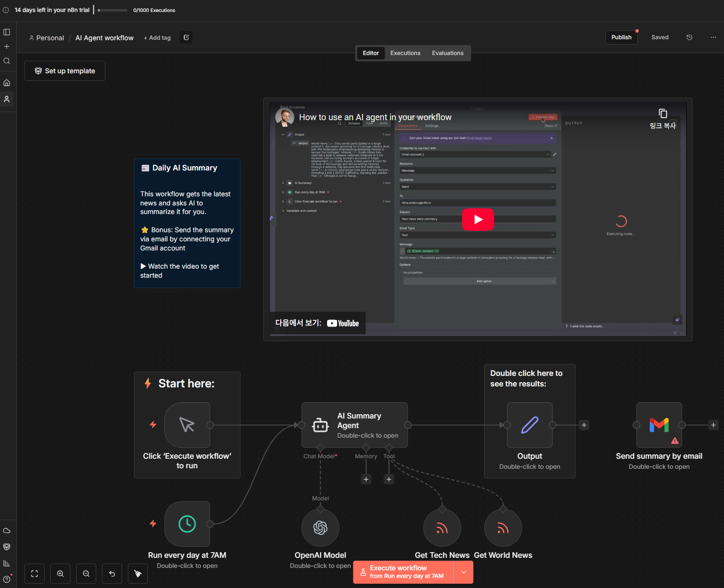
Task: Select the AI Summary Agent node
Action: click(x=354, y=425)
